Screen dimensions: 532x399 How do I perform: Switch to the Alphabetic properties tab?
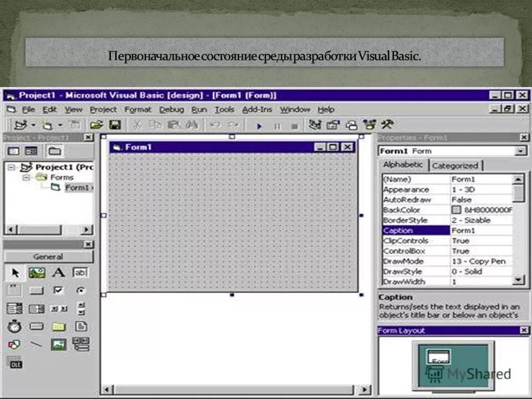coord(403,165)
